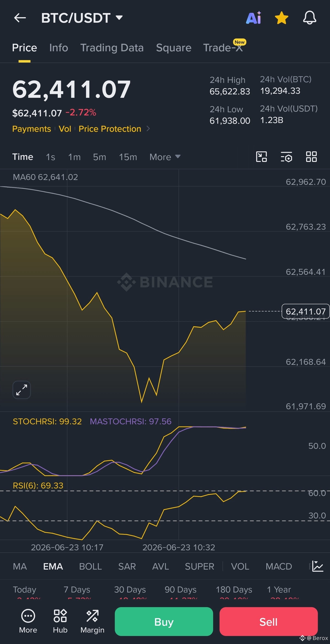This screenshot has width=330, height=644.
Task: Toggle the SAR indicator
Action: pyautogui.click(x=127, y=566)
